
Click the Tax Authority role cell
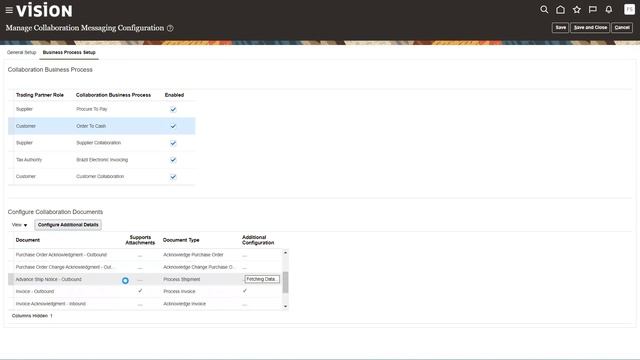(29, 160)
